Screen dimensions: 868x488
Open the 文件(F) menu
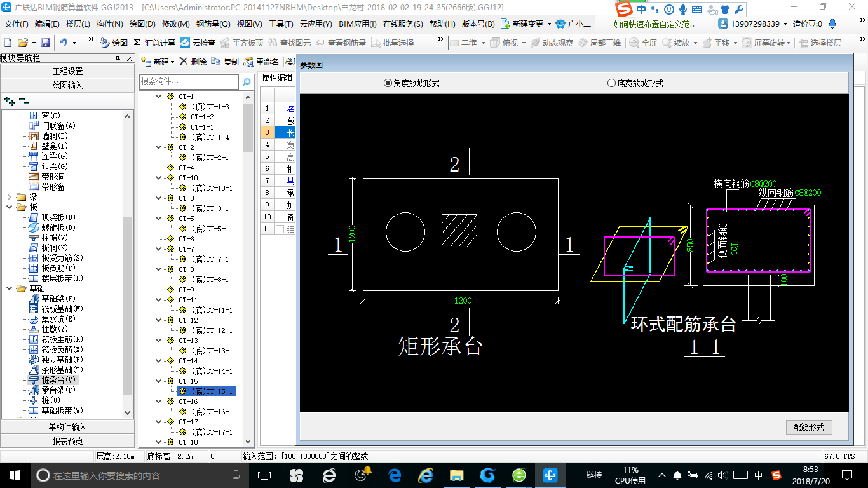[x=16, y=24]
